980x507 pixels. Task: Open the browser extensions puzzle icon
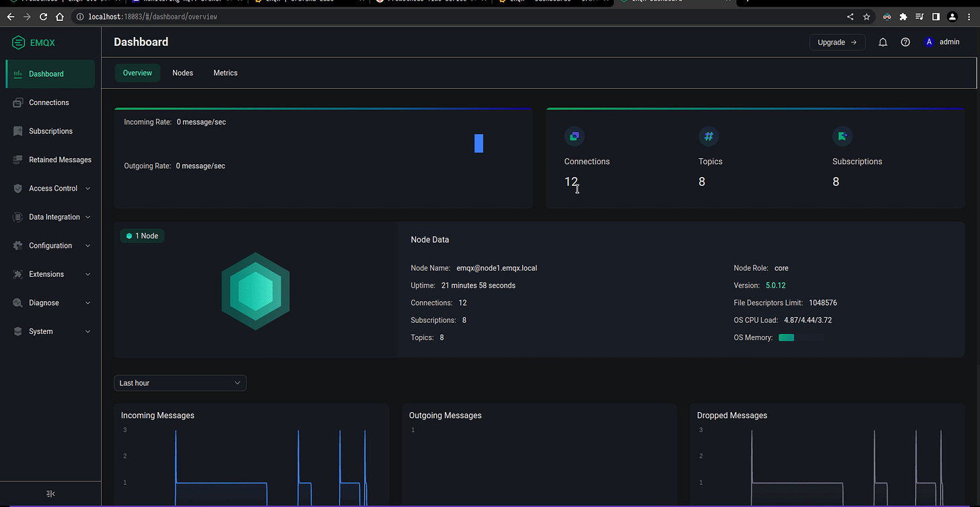pyautogui.click(x=903, y=16)
